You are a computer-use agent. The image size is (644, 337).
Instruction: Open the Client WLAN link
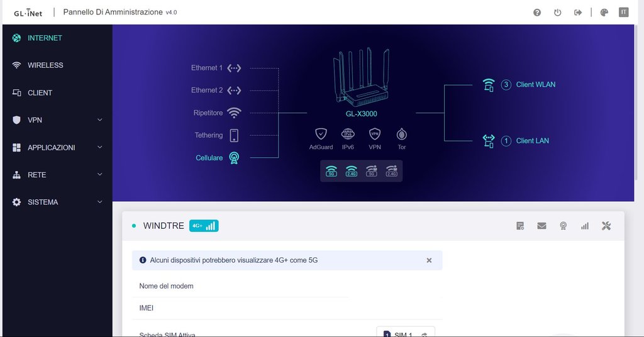536,84
